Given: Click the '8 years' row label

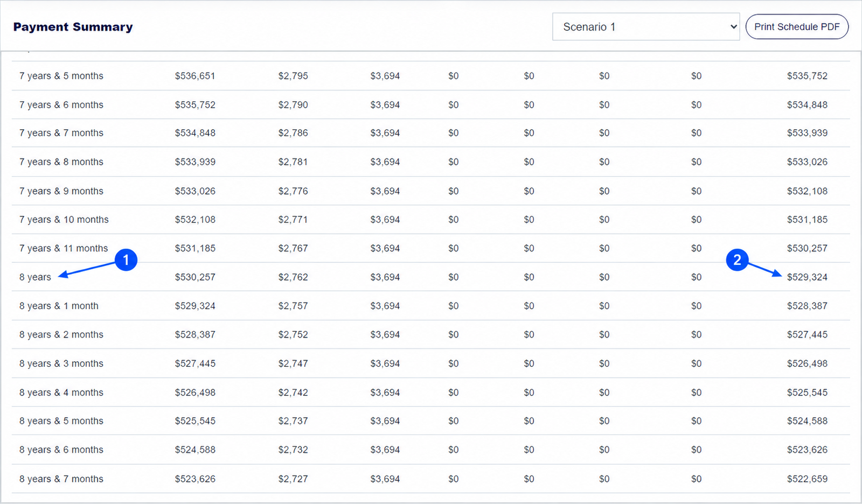Looking at the screenshot, I should 35,277.
